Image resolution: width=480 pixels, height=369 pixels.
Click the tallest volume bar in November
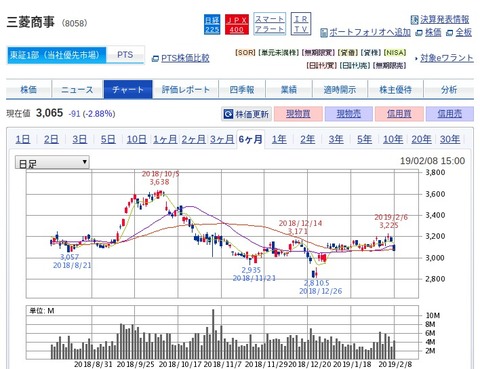tap(213, 334)
